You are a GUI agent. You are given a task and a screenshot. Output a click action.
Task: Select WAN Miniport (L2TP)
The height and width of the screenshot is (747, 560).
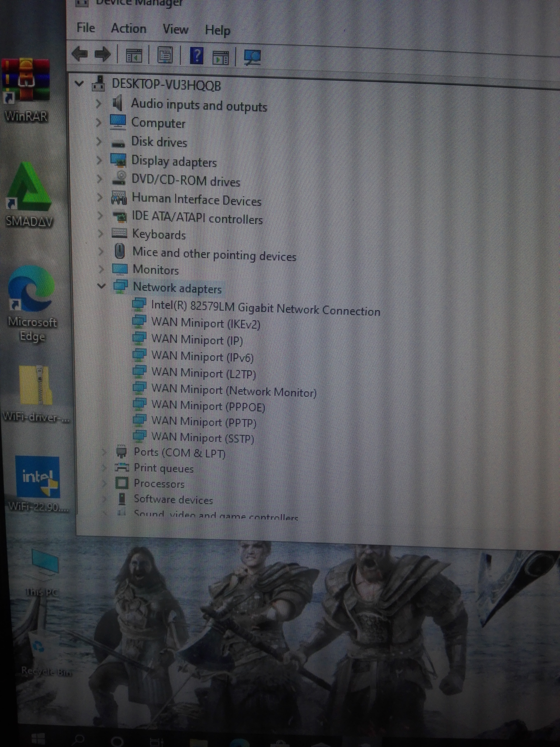(204, 373)
